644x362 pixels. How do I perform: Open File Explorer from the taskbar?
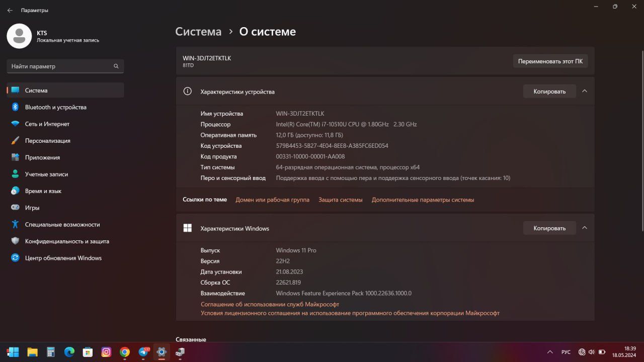tap(32, 352)
